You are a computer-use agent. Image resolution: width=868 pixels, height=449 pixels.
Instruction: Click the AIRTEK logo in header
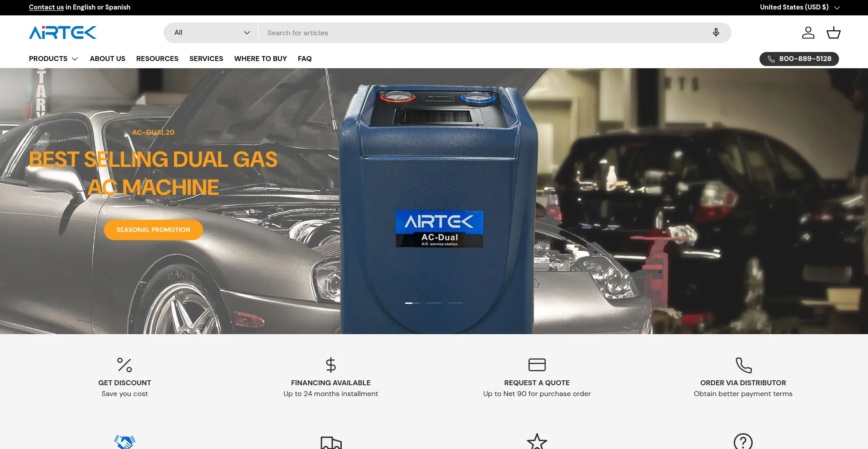click(x=63, y=33)
